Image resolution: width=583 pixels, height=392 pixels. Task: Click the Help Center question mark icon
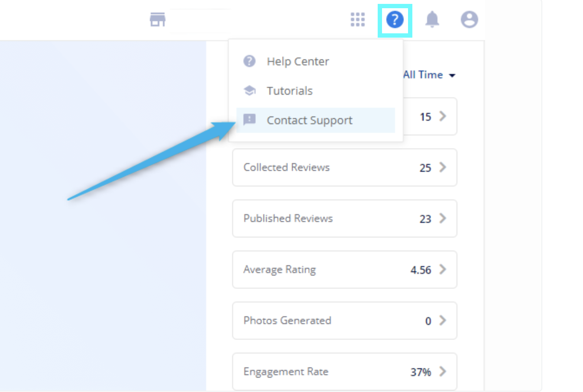(x=249, y=61)
